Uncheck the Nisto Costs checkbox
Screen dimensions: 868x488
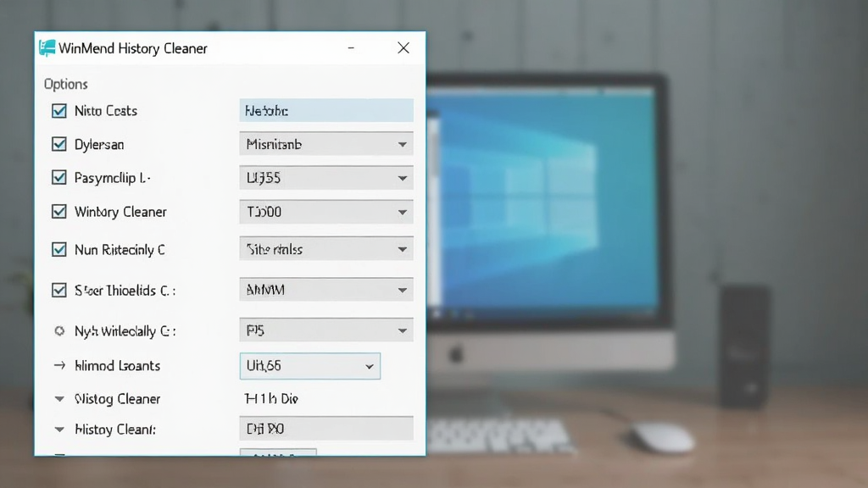click(59, 111)
